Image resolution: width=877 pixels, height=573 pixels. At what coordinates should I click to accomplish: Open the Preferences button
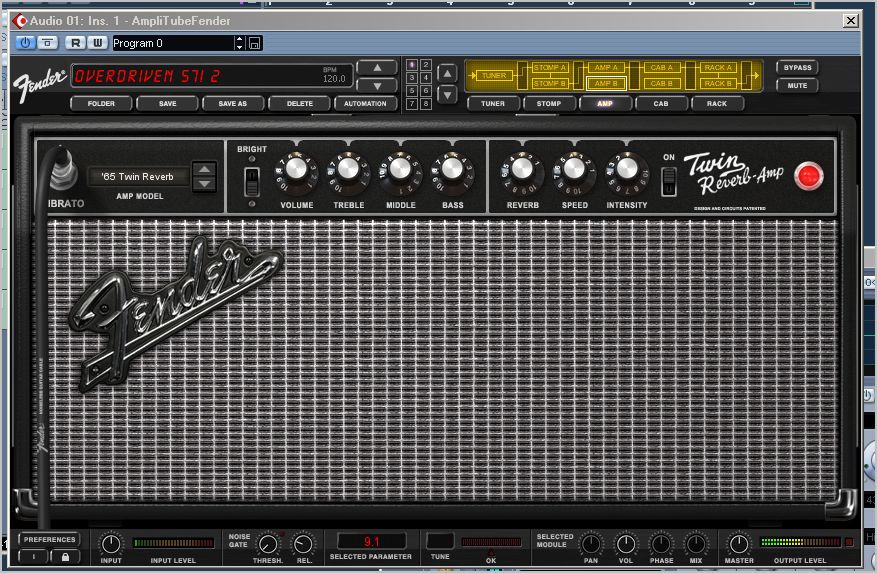click(49, 540)
